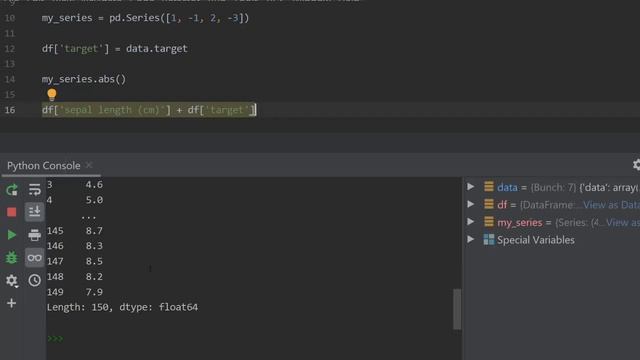
Task: Open View as DataFrame link for df
Action: 611,205
